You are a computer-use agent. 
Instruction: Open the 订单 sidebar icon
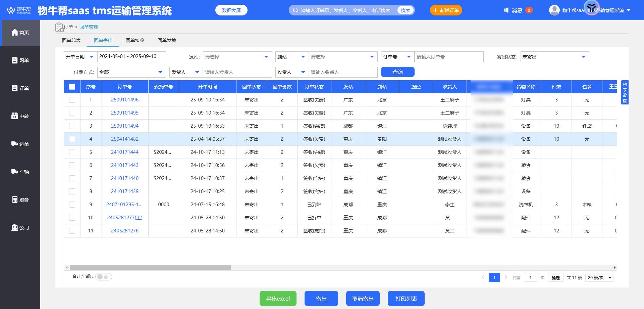pos(14,88)
